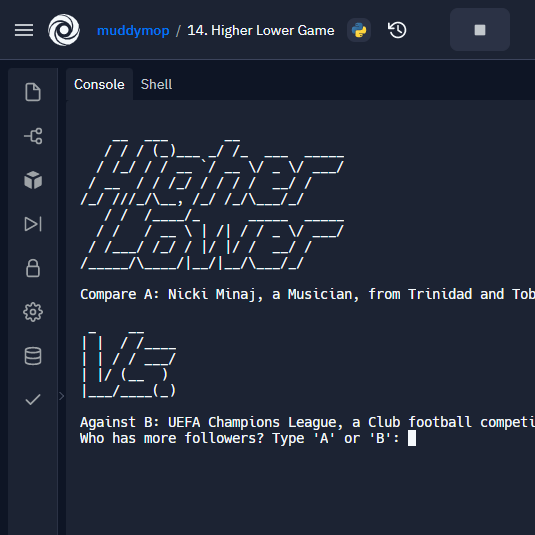The width and height of the screenshot is (535, 535).
Task: Open the Unit tests checkmark icon
Action: [x=33, y=400]
